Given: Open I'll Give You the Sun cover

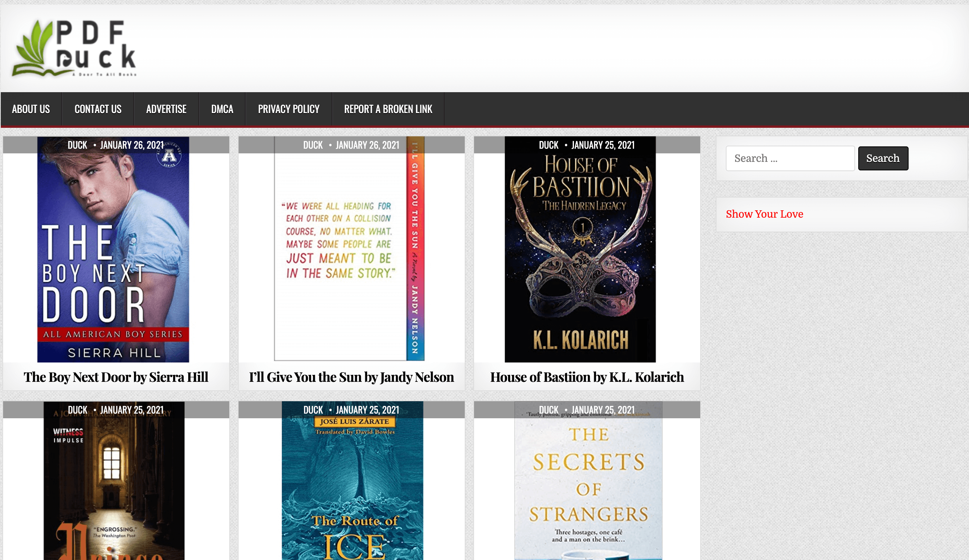Looking at the screenshot, I should (349, 249).
